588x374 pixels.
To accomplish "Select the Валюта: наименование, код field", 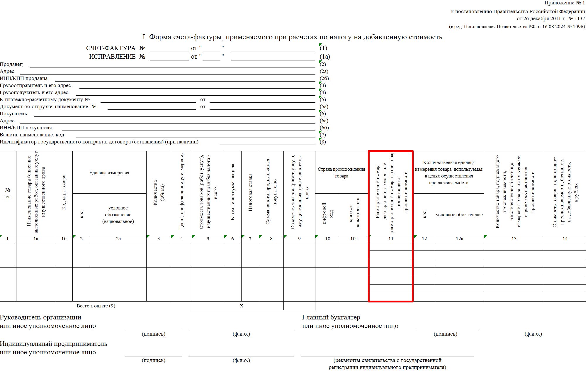I will [195, 135].
